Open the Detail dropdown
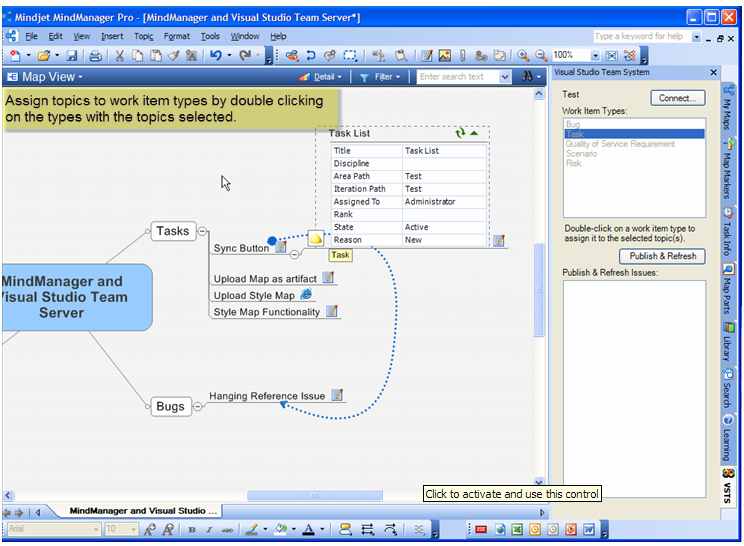 point(322,77)
